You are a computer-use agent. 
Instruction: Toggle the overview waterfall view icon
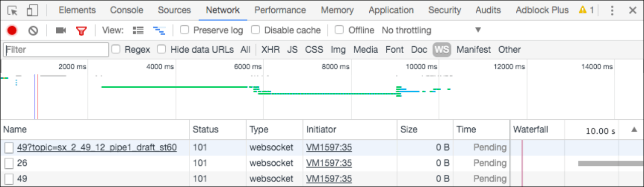(159, 31)
